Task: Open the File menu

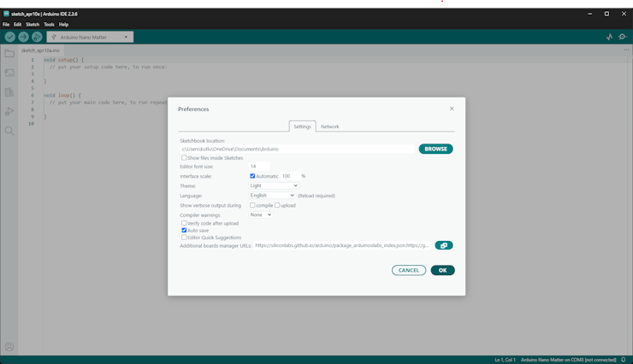Action: click(6, 25)
